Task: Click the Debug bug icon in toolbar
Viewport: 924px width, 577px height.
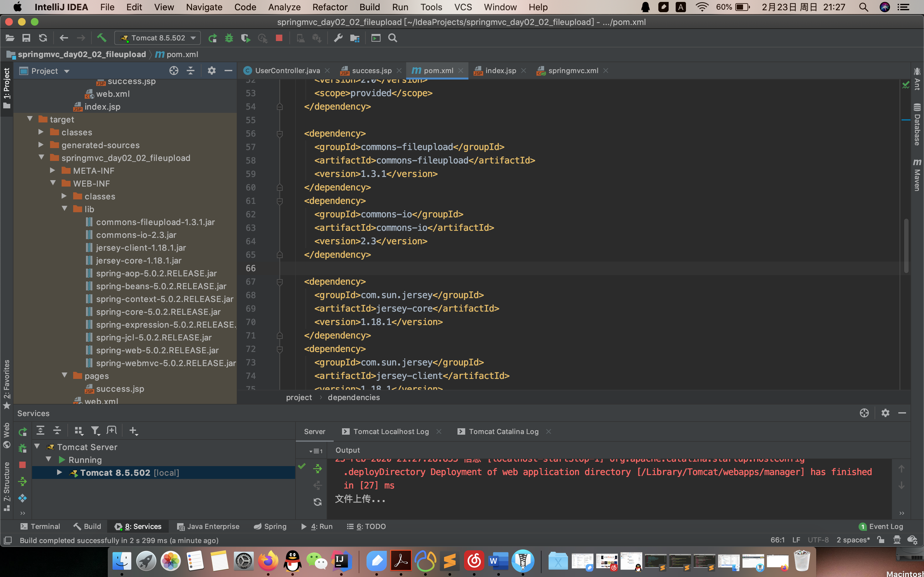Action: [x=229, y=38]
